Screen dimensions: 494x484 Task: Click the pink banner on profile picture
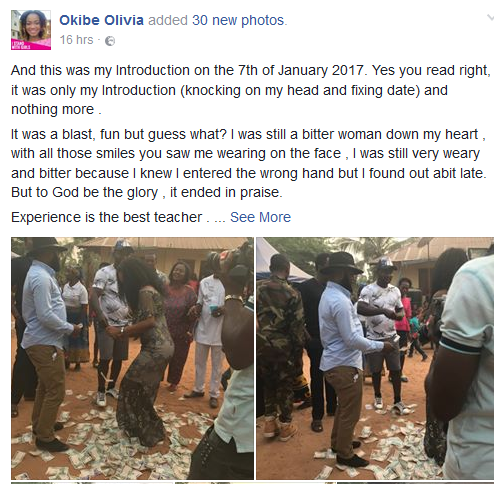tap(31, 44)
